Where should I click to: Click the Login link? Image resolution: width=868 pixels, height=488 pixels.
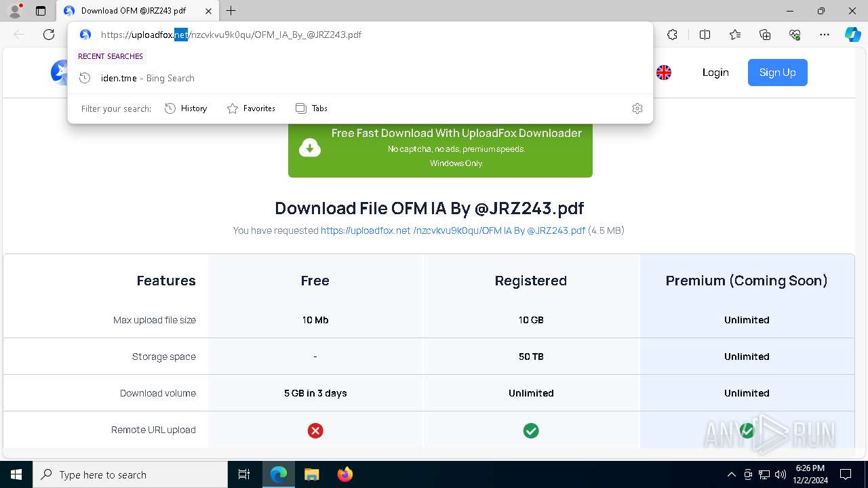715,73
